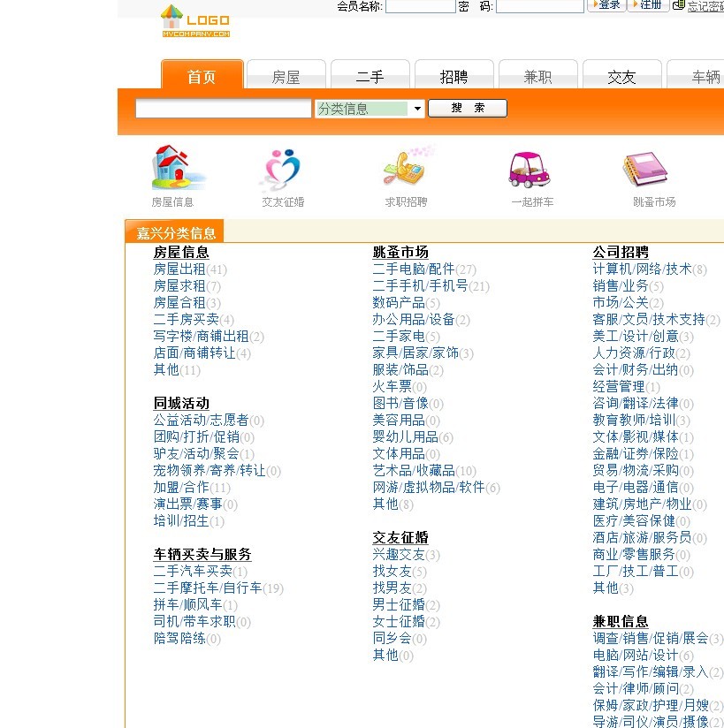Click the 宠物领养/寄养/转让 link
The image size is (724, 728).
[x=210, y=470]
